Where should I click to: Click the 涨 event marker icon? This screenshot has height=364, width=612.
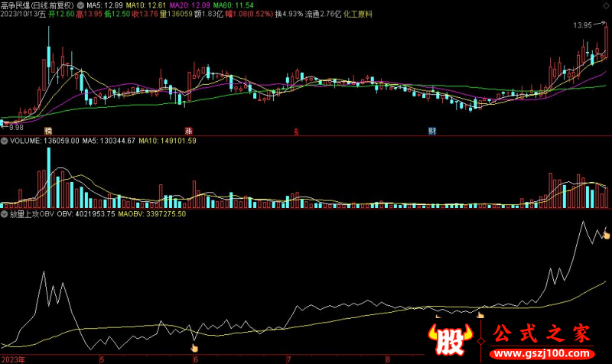click(x=188, y=131)
